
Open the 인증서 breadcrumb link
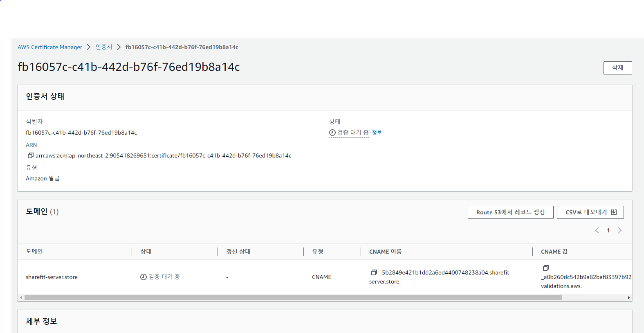[104, 47]
